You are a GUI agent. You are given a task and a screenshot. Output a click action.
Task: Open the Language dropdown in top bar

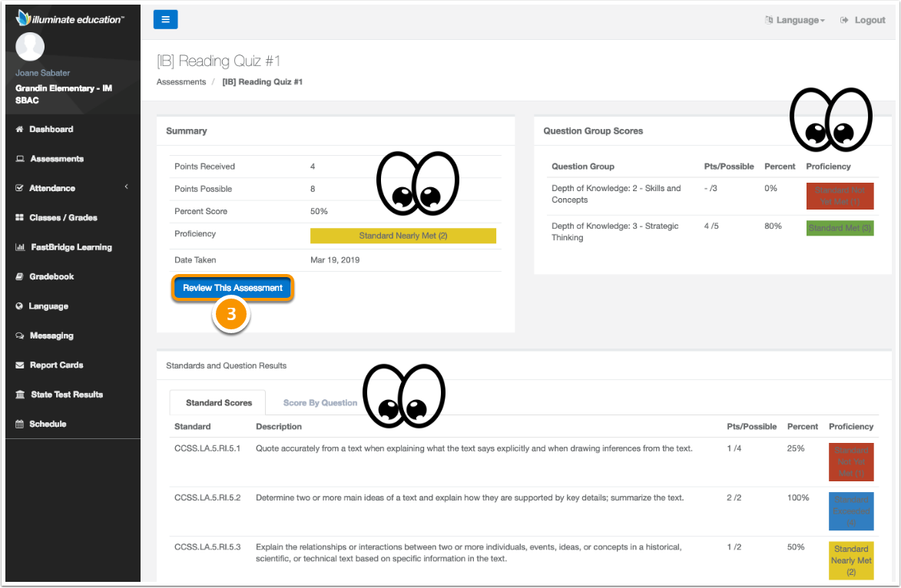coord(795,20)
